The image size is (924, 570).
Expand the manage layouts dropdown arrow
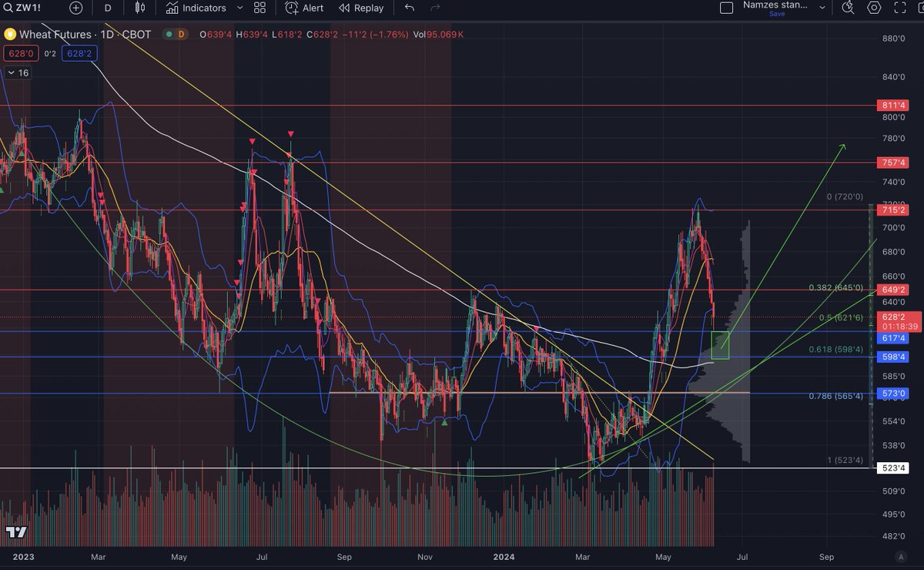click(x=822, y=8)
